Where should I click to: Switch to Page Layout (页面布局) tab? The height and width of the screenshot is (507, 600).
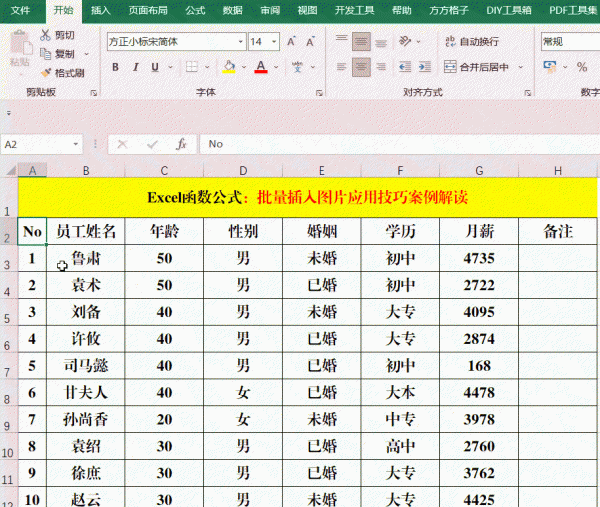coord(148,10)
